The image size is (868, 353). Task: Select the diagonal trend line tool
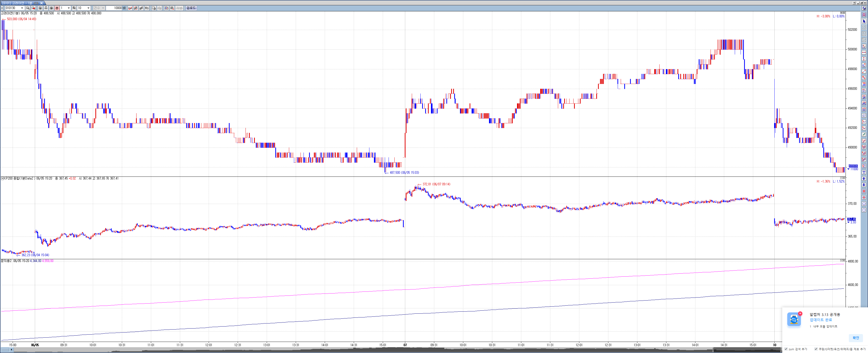pyautogui.click(x=864, y=71)
